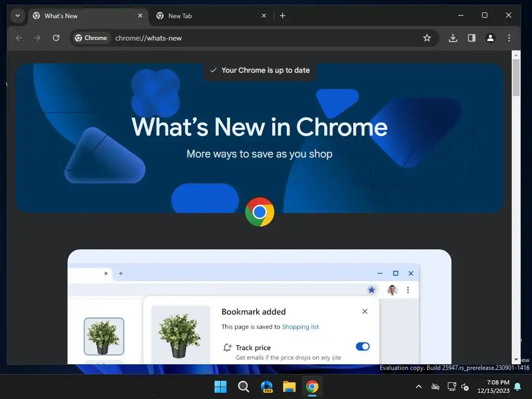
Task: Click the page scrollbar up arrow
Action: point(516,55)
